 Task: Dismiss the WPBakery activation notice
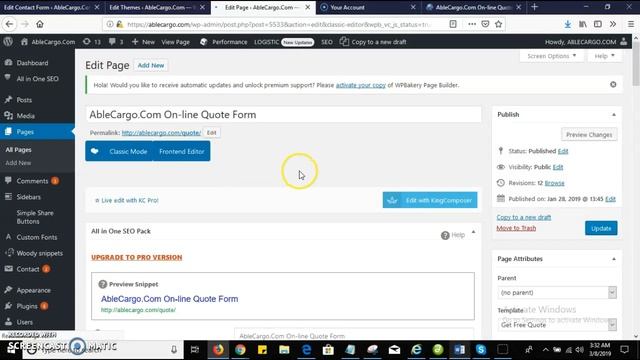pyautogui.click(x=613, y=84)
